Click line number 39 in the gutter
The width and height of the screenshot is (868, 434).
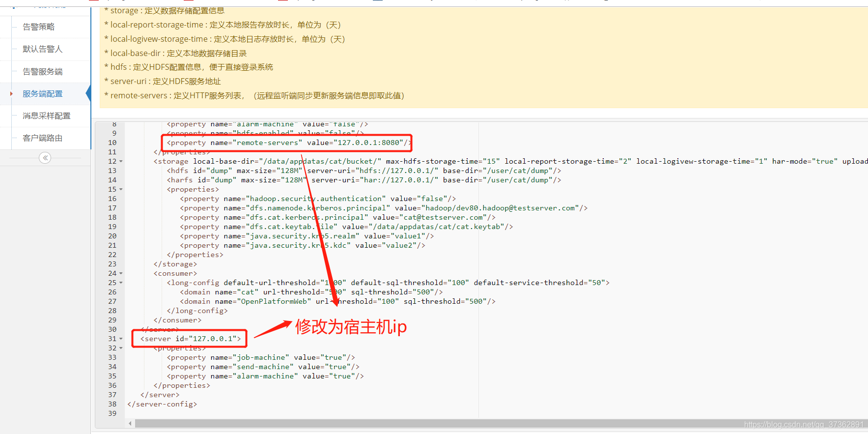112,413
